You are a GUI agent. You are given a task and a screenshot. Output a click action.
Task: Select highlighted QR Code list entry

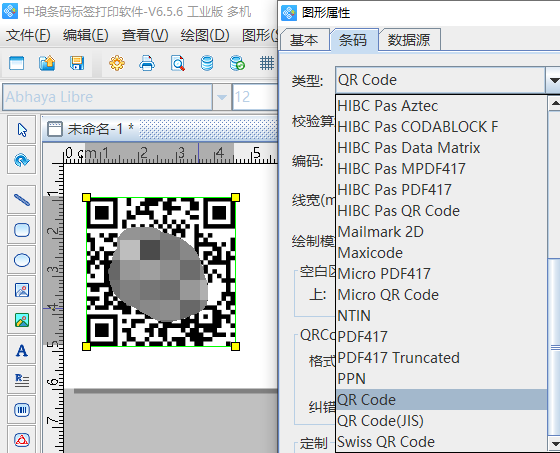click(x=441, y=400)
